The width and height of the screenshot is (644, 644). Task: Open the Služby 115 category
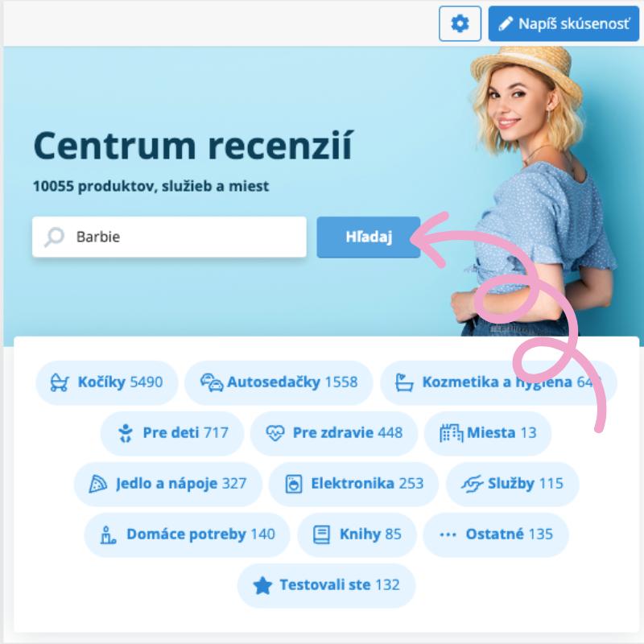513,484
